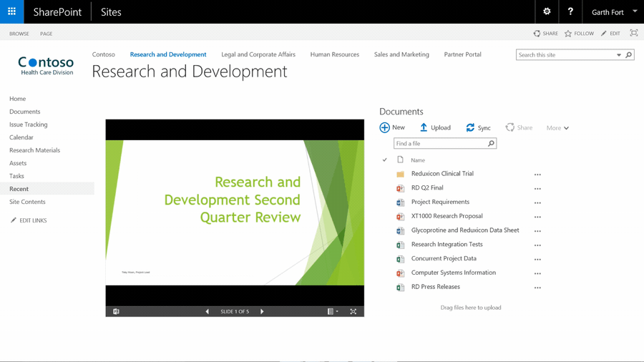Open the Garth Fort user menu
Screen dimensions: 644x362
point(613,12)
